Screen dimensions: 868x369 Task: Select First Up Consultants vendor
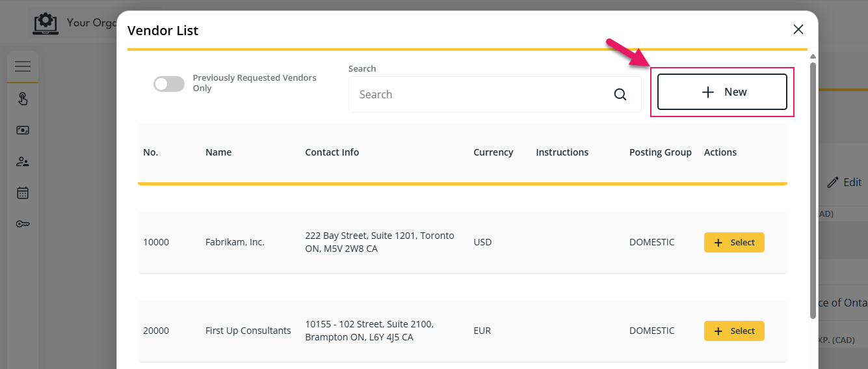(734, 331)
